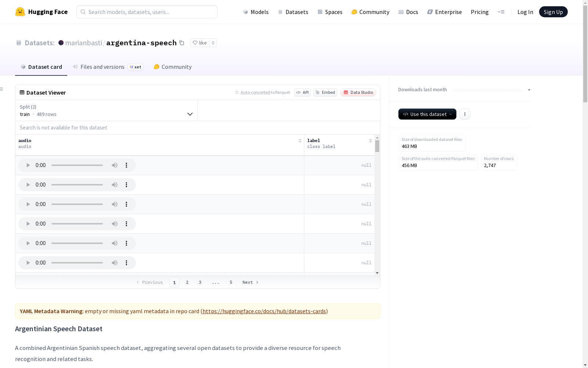Click Next in table pagination
Image resolution: width=588 pixels, height=368 pixels.
pos(250,282)
